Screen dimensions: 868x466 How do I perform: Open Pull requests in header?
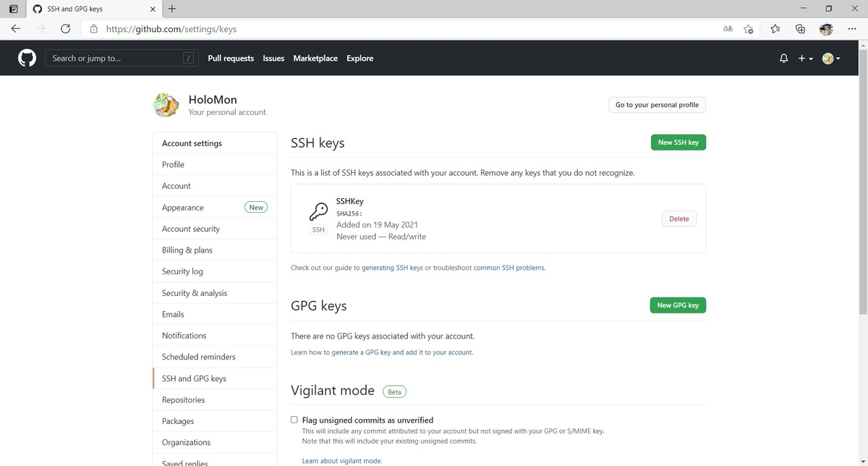point(231,59)
